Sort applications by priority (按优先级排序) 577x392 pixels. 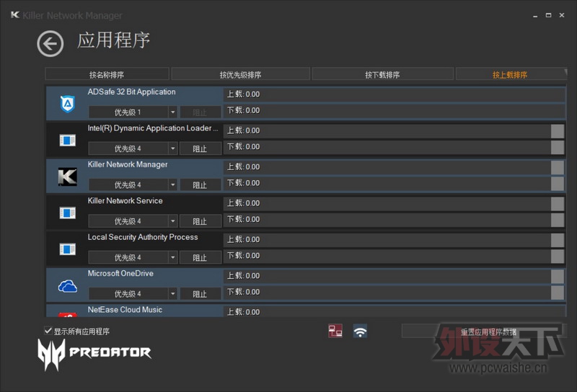point(240,74)
